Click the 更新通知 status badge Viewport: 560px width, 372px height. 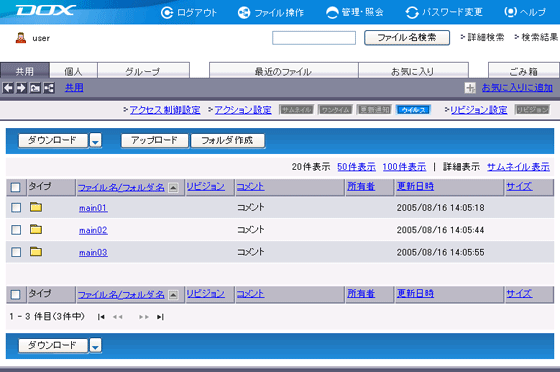tap(374, 110)
